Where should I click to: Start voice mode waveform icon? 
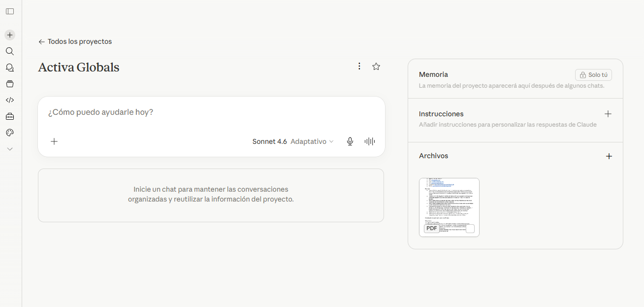coord(370,141)
